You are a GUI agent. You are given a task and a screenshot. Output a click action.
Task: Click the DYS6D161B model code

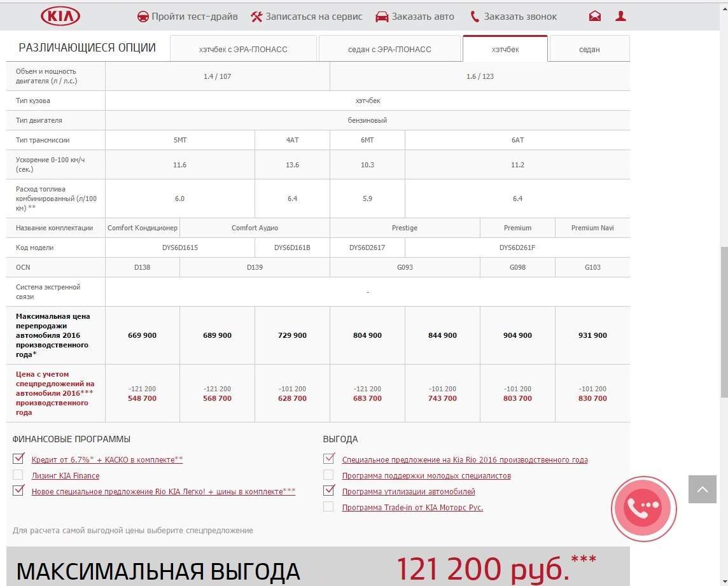tap(292, 248)
